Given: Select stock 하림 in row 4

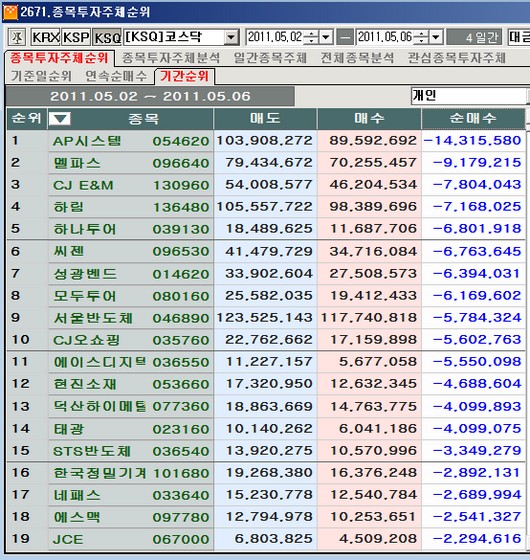Looking at the screenshot, I should click(68, 207).
